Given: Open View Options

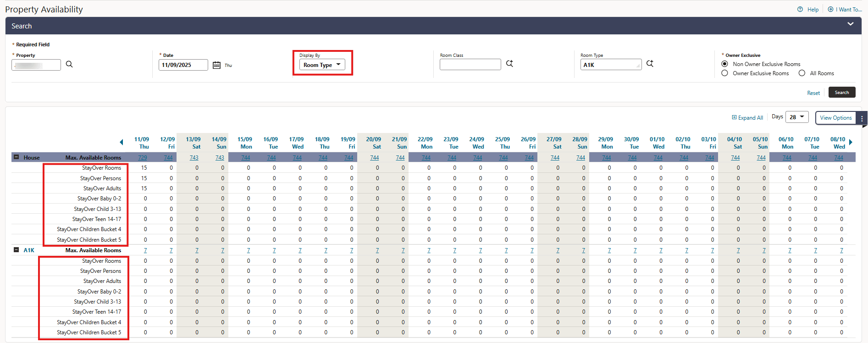Looking at the screenshot, I should [x=835, y=118].
